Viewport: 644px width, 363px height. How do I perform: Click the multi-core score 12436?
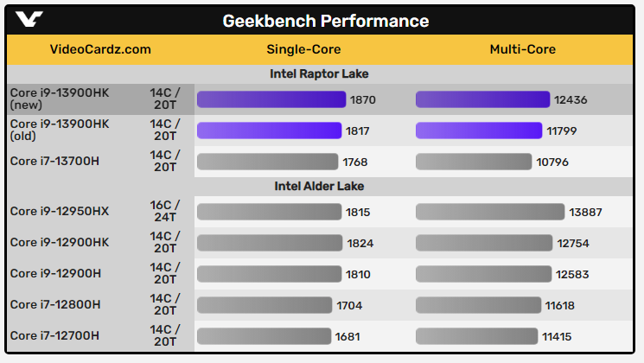click(x=571, y=99)
